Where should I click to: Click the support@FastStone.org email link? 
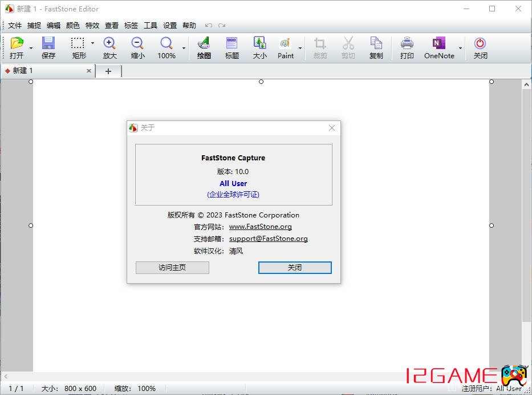pos(269,239)
